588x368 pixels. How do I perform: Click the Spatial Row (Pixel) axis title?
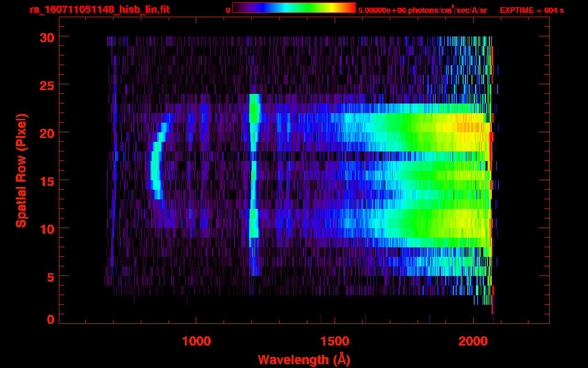click(x=21, y=171)
